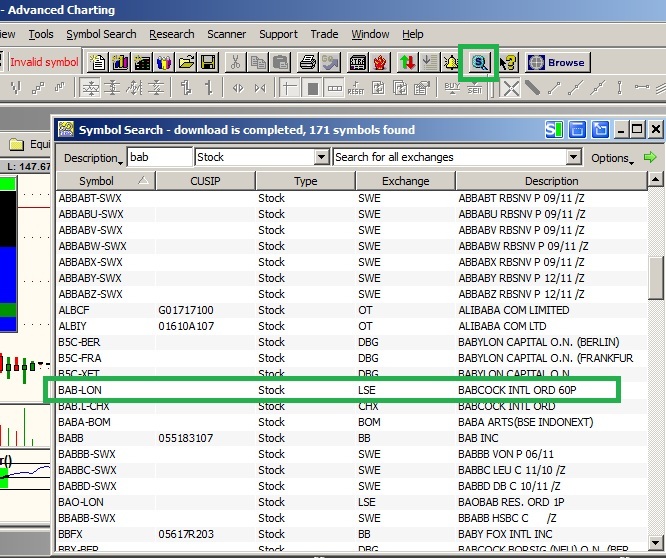Screen dimensions: 666x558
Task: Open the Window menu
Action: point(370,34)
